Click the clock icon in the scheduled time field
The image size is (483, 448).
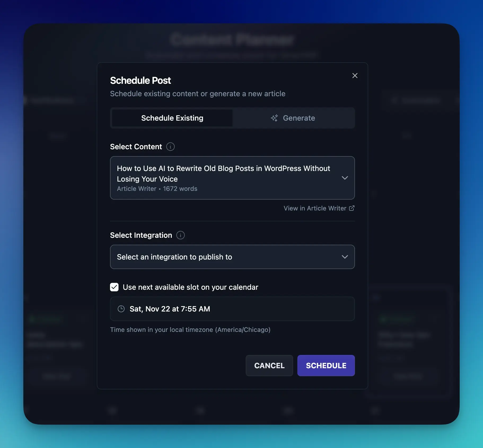pos(121,309)
